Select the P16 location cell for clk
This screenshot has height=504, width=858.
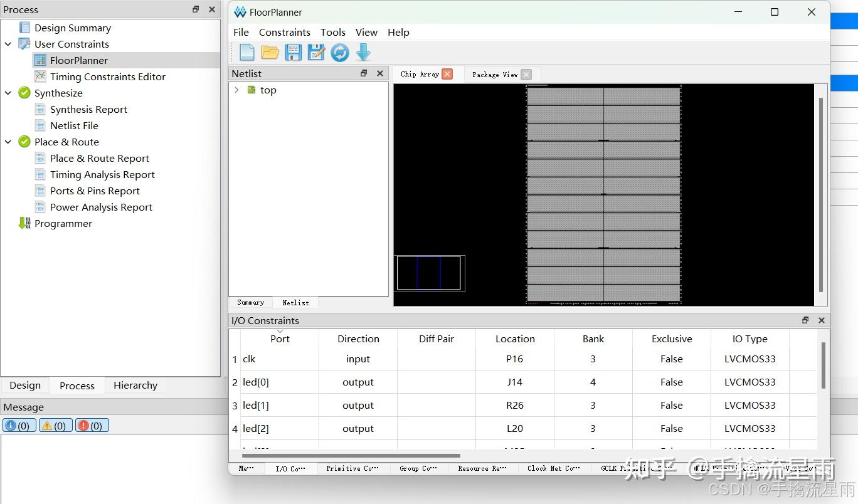pos(515,359)
